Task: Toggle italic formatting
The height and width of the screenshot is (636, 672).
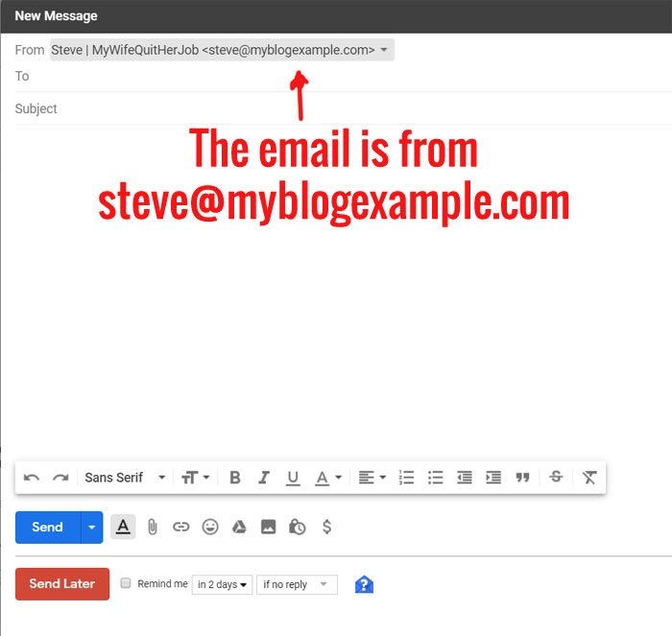Action: [x=264, y=478]
